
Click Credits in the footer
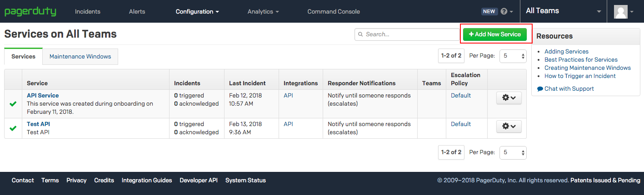tap(104, 180)
